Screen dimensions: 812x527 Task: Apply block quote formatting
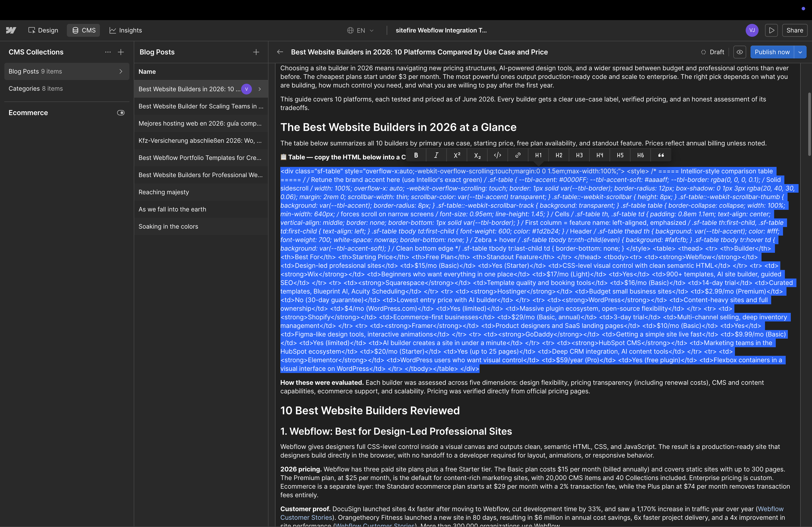(661, 155)
